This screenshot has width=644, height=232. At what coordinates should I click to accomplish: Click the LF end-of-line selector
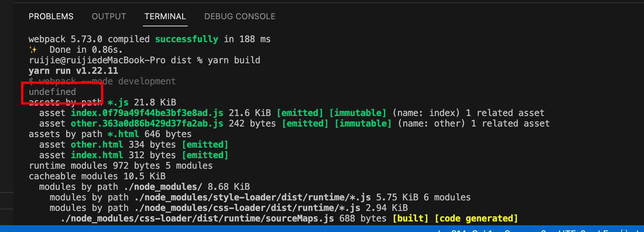(603, 230)
